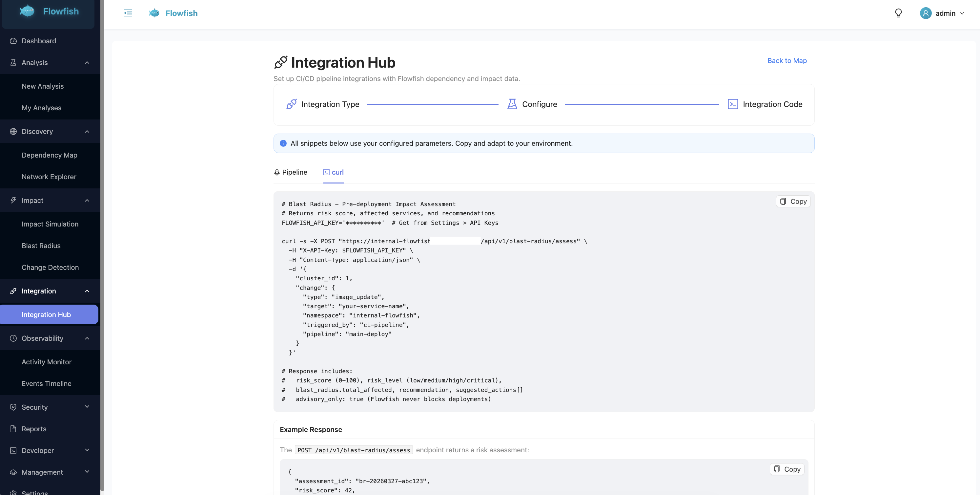Click the Integration Type step label

[x=330, y=104]
